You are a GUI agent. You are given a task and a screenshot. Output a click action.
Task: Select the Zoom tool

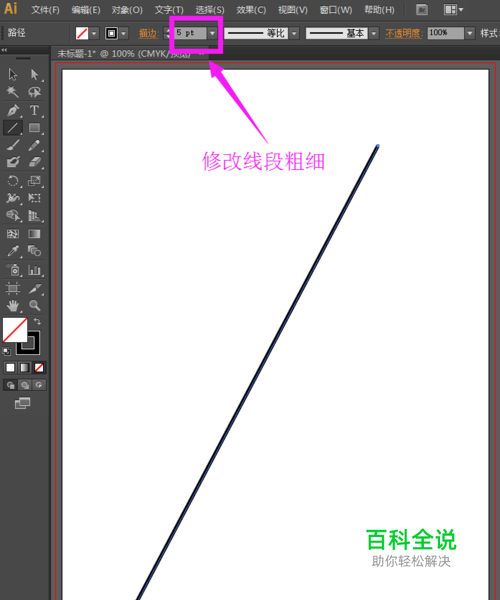point(34,305)
